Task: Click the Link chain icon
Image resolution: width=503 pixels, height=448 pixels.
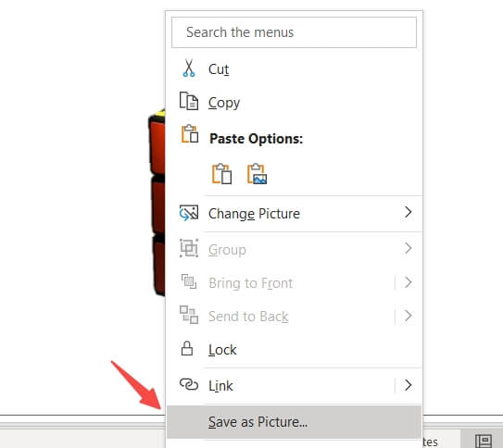Action: tap(189, 384)
